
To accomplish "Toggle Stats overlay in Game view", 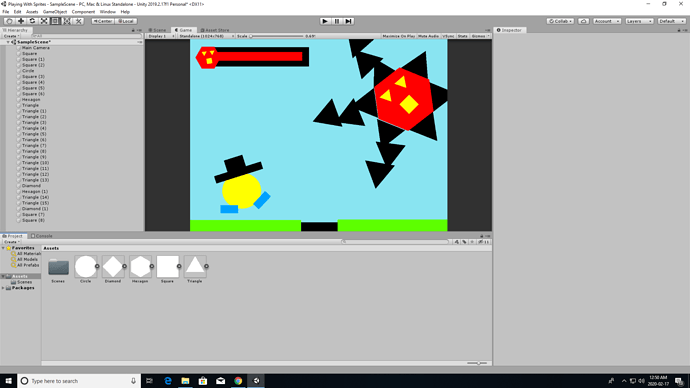I will coord(462,36).
